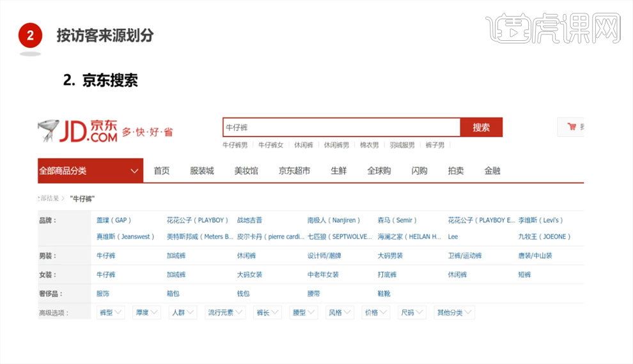Viewport: 633px width, 364px height.
Task: Click the JD.com dog logo
Action: pos(49,130)
